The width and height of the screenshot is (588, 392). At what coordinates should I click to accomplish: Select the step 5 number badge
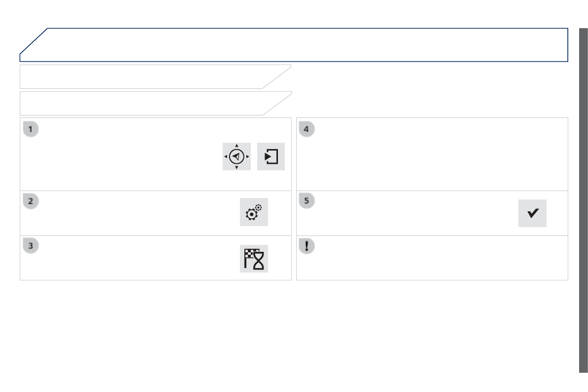pos(307,201)
